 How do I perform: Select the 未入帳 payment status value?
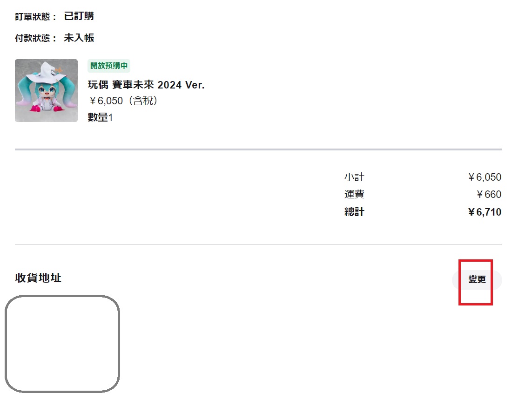[x=79, y=38]
